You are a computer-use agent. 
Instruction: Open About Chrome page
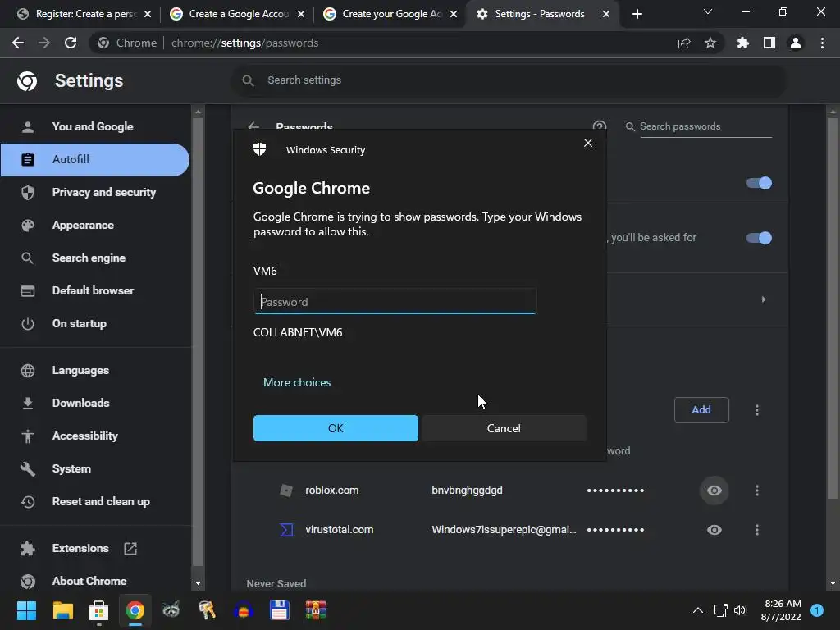95,582
